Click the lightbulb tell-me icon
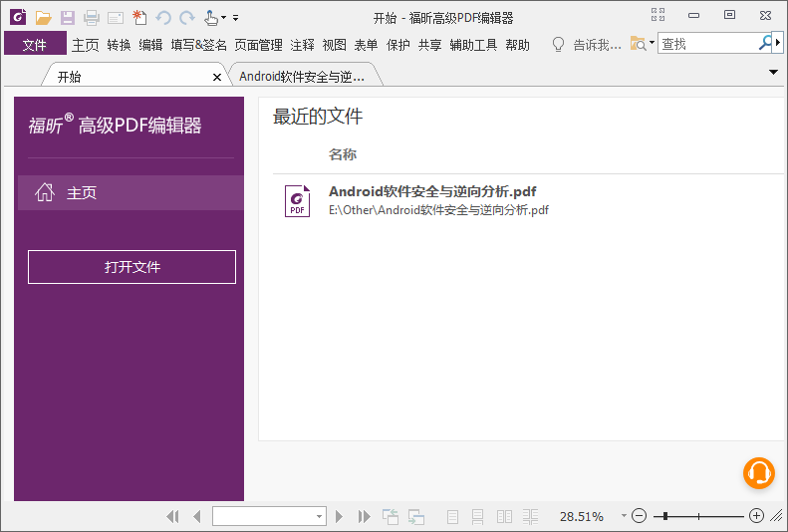 pyautogui.click(x=558, y=45)
